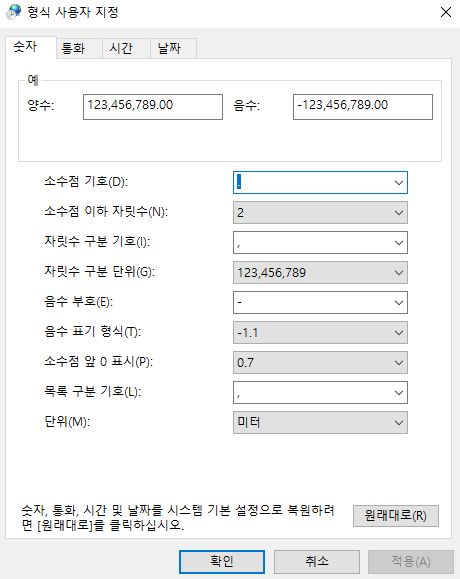The height and width of the screenshot is (579, 460).
Task: Click the 음수 example field
Action: click(x=363, y=107)
